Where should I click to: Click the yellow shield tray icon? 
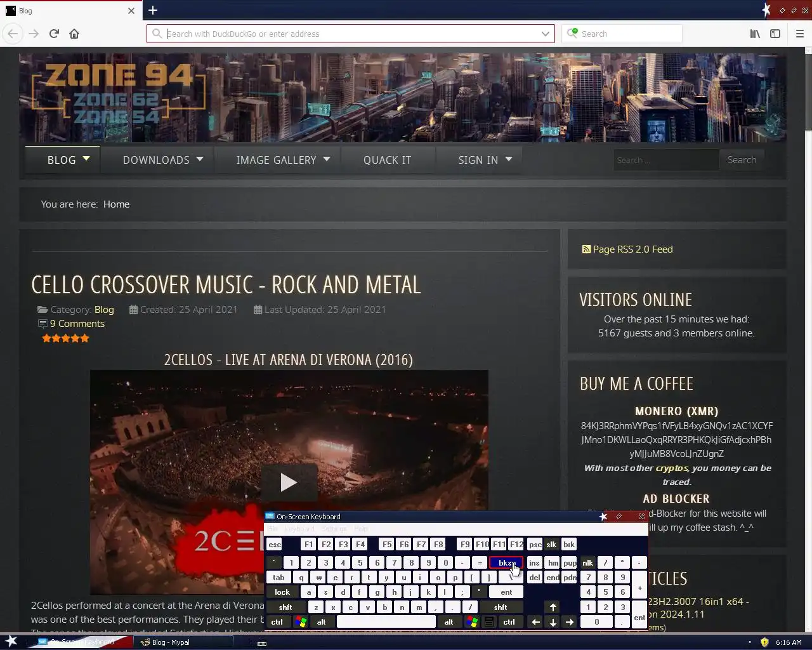pos(764,642)
